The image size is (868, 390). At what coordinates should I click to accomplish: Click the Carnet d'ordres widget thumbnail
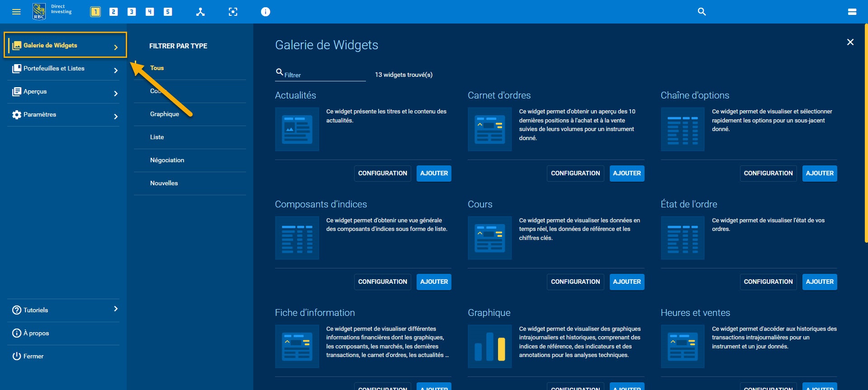pos(490,129)
